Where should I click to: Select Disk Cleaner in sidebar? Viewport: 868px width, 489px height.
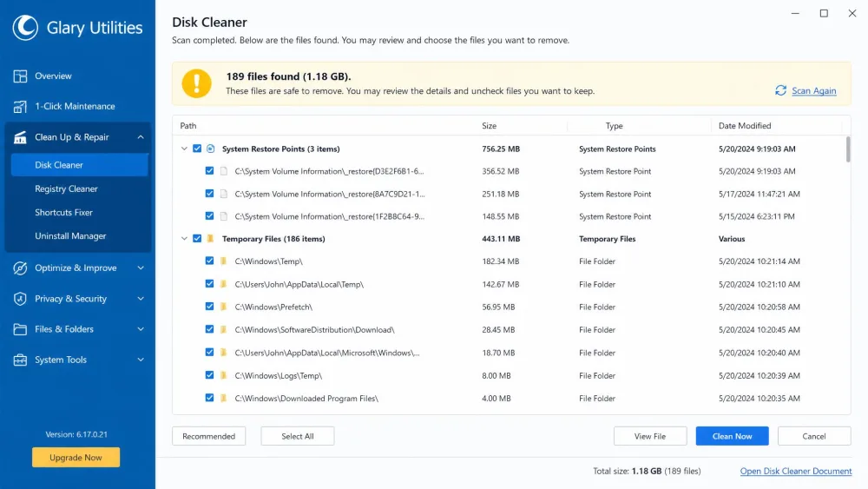(80, 165)
